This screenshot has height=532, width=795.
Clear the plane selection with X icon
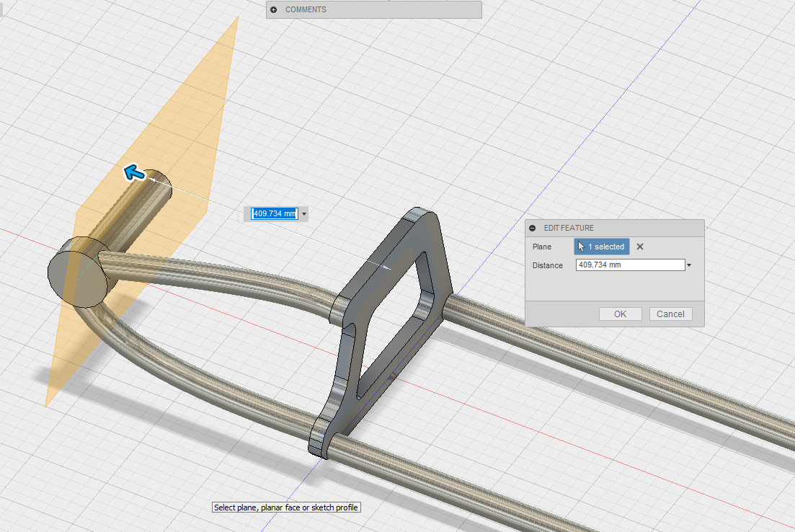(x=640, y=247)
